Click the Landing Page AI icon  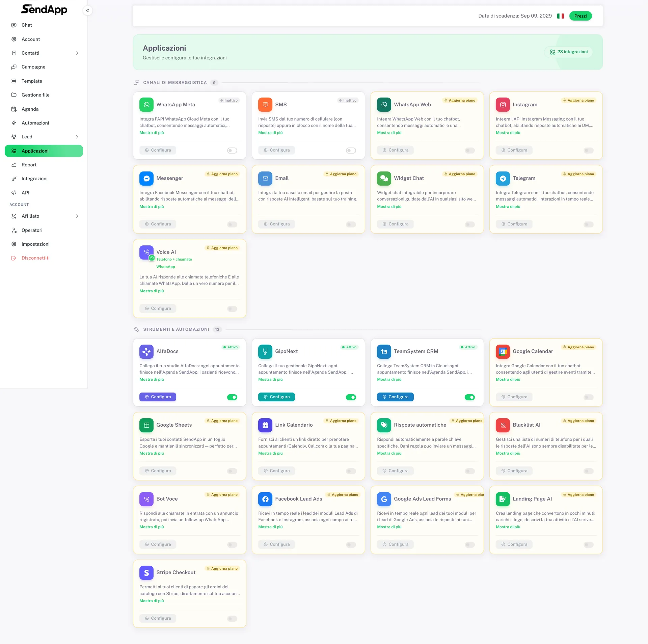[x=503, y=499]
